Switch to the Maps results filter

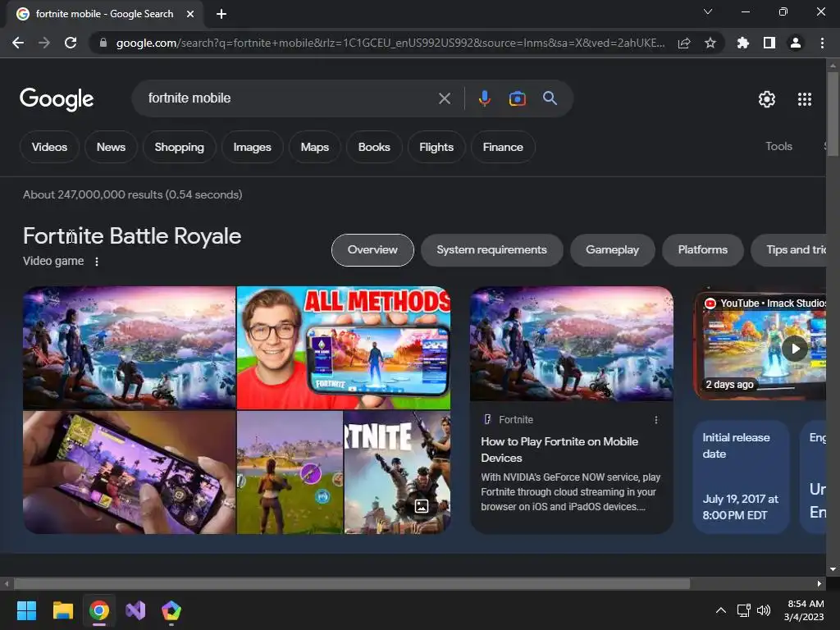click(314, 147)
